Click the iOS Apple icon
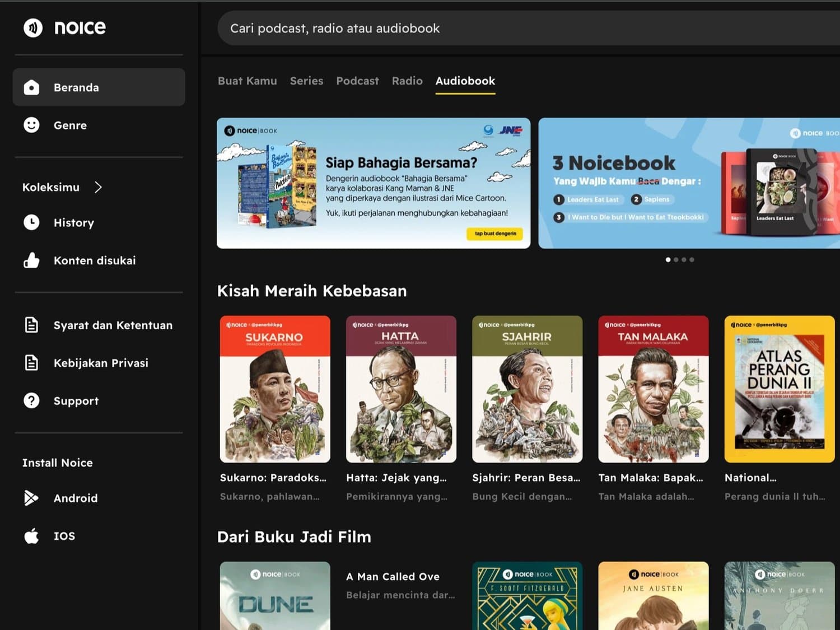This screenshot has width=840, height=630. [31, 536]
